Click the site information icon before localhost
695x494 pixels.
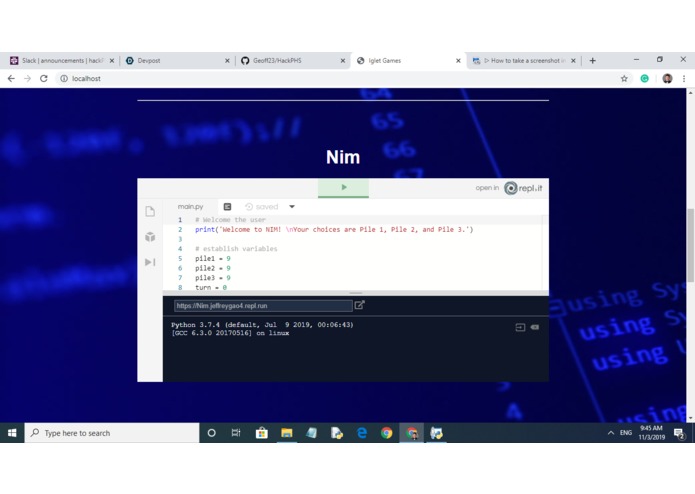click(64, 78)
